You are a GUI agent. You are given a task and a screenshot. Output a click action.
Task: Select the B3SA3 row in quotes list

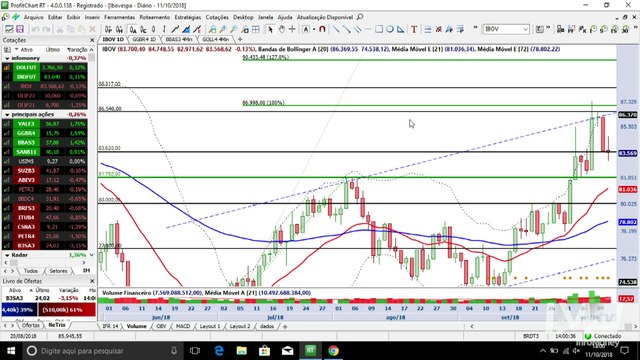pos(44,246)
